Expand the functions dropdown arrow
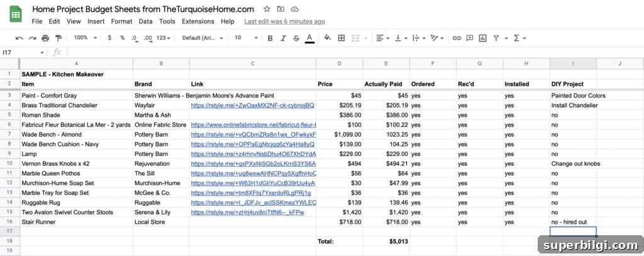644x256 pixels. (525, 38)
